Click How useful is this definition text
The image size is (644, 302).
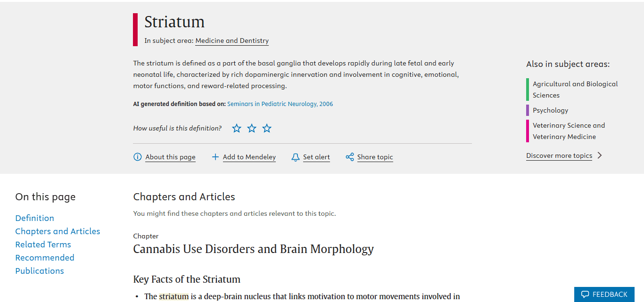[x=177, y=128]
